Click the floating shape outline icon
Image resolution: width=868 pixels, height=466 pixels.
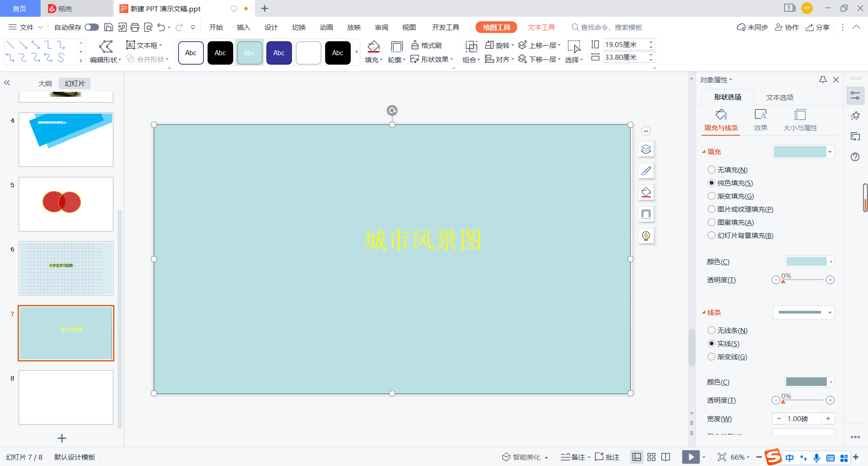[x=646, y=214]
